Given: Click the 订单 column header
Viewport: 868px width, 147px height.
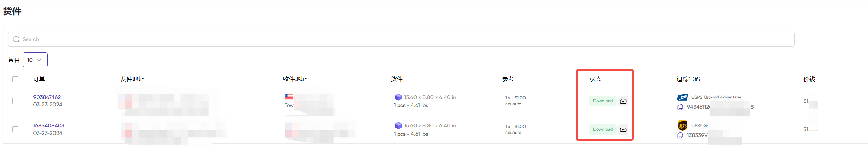Looking at the screenshot, I should (x=39, y=79).
